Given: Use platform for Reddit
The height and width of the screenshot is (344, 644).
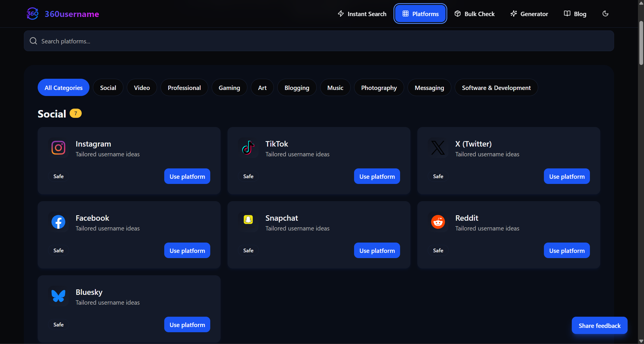Looking at the screenshot, I should click(567, 250).
